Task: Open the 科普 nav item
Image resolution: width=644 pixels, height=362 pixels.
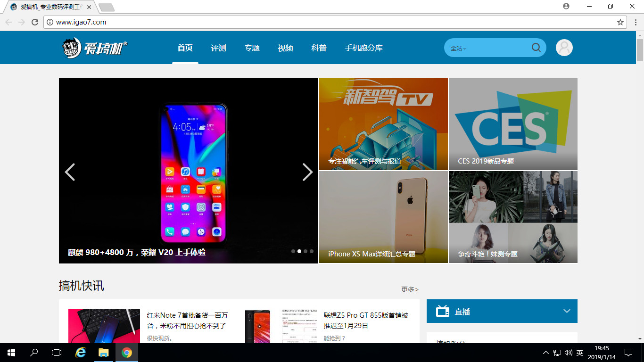Action: point(319,48)
